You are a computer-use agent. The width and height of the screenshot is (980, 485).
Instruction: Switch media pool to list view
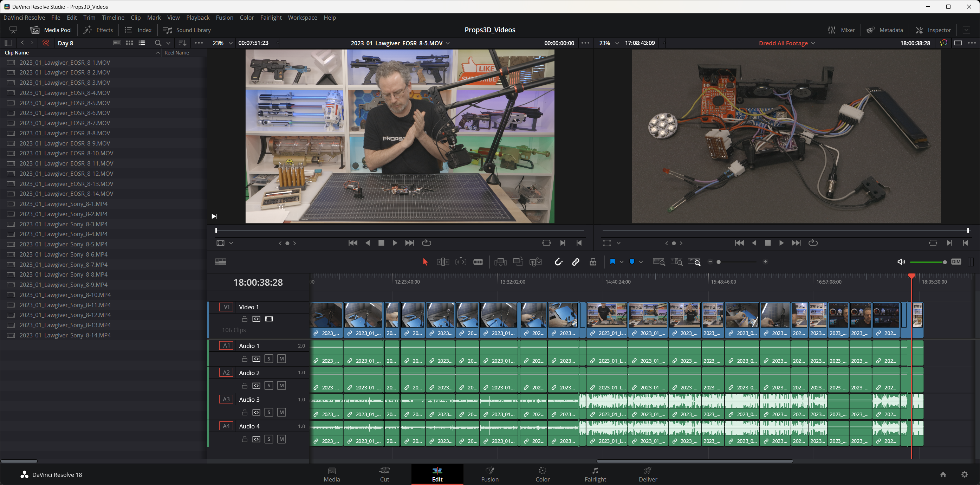pyautogui.click(x=142, y=43)
